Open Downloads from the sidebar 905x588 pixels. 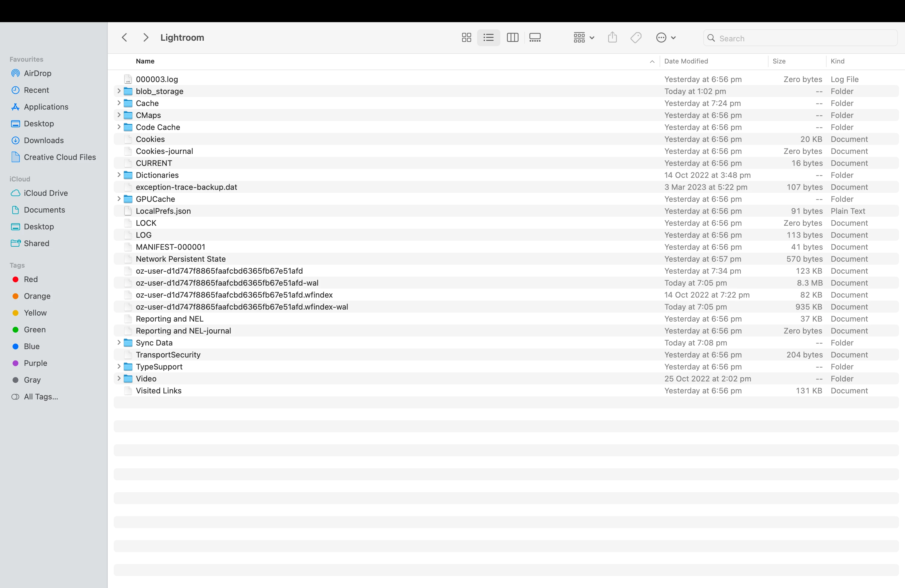tap(43, 140)
